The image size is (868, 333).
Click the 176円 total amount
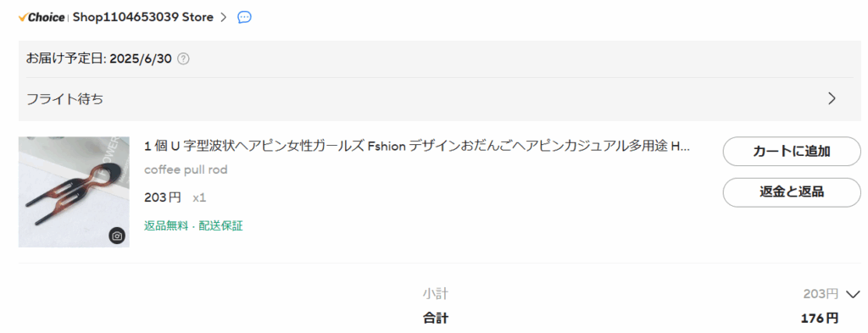click(x=820, y=319)
